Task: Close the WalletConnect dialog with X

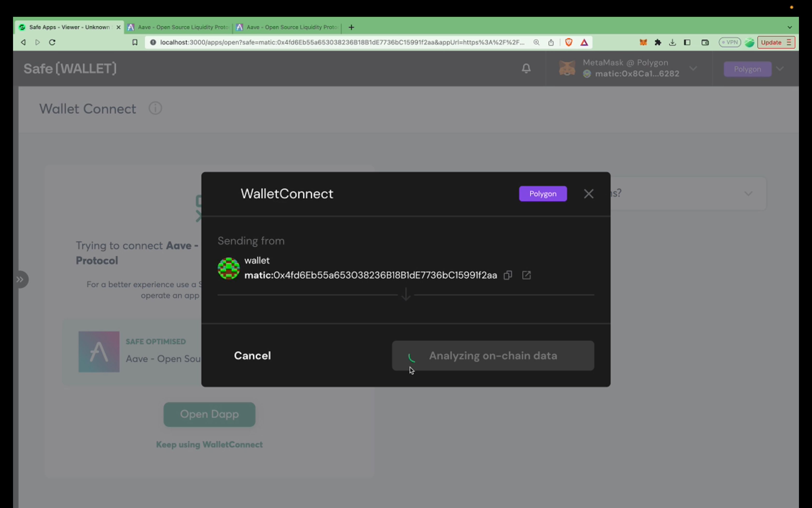Action: (588, 194)
